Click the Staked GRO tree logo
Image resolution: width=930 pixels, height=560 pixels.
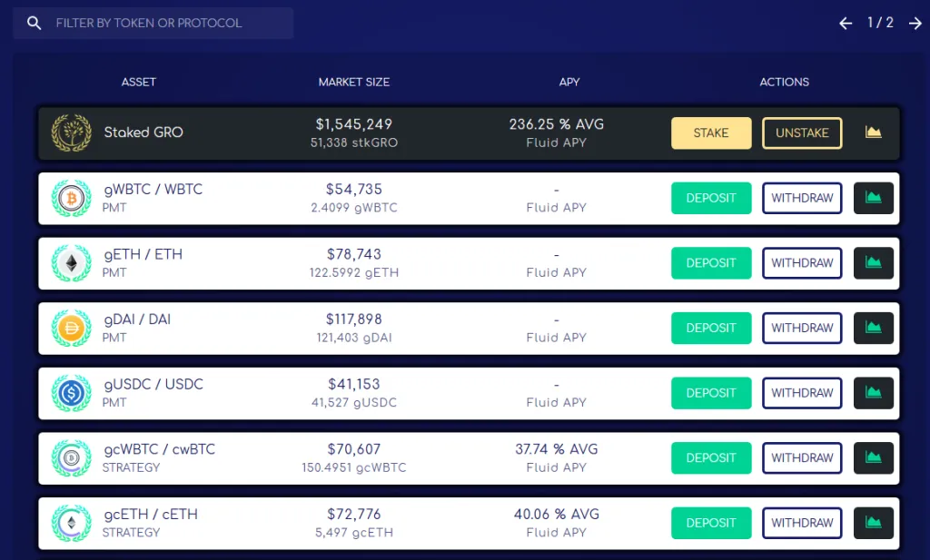click(x=71, y=133)
